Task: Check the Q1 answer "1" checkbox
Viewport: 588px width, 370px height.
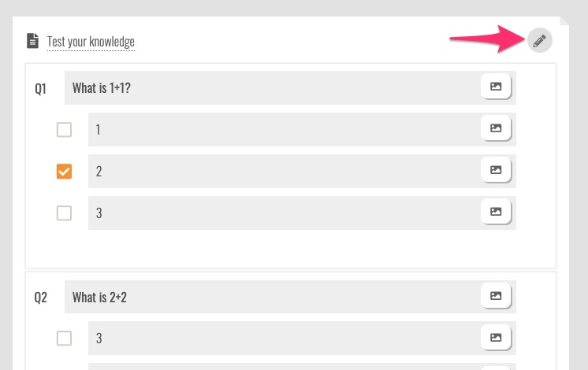Action: point(65,130)
